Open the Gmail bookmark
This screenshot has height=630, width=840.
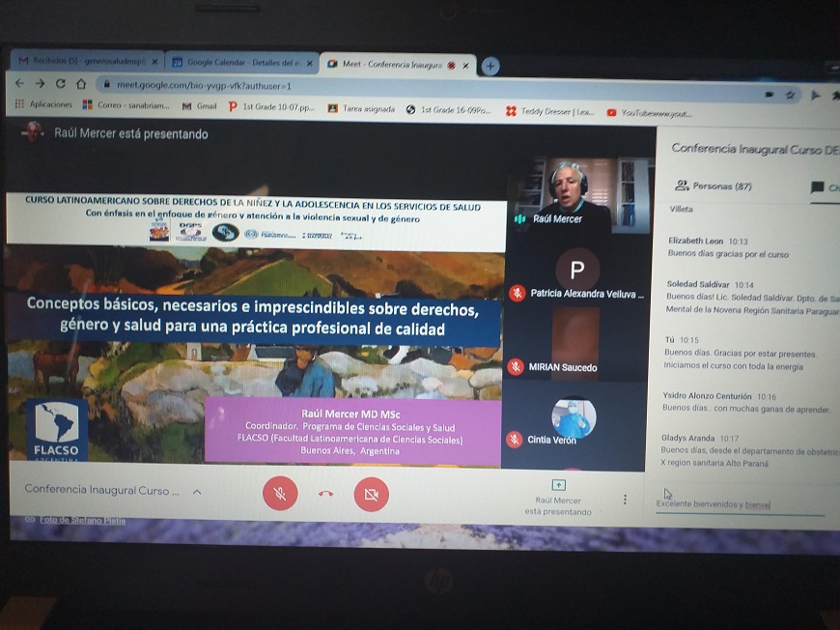tap(200, 106)
